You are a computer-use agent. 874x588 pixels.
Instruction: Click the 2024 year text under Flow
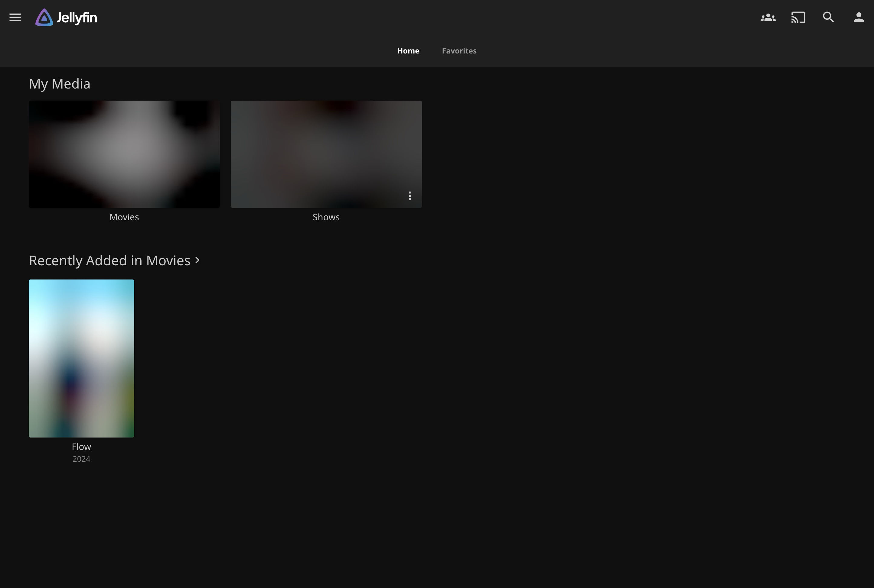coord(81,458)
